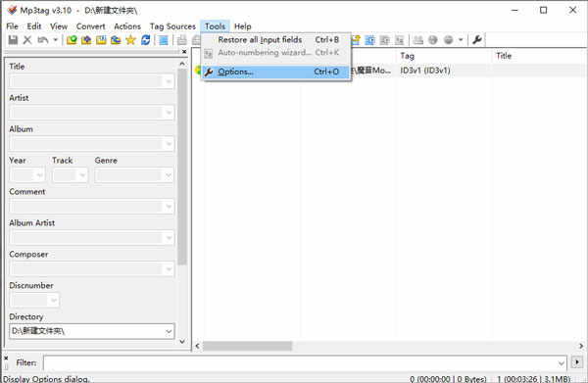Image resolution: width=588 pixels, height=383 pixels.
Task: Click the grayed icon right of select all
Action: 182,40
